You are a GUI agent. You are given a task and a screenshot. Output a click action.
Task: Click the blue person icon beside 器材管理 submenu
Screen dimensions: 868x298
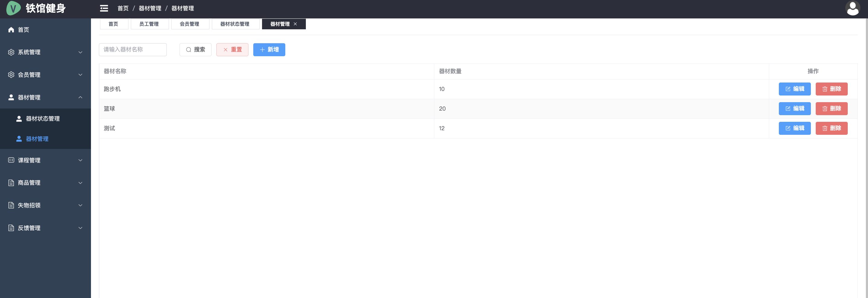(19, 139)
